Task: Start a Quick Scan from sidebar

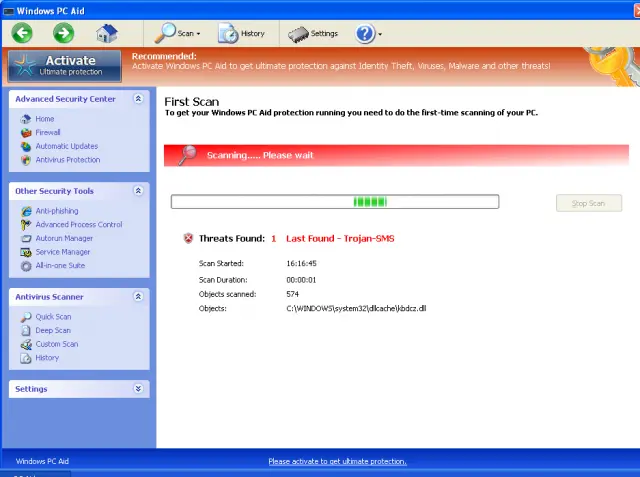Action: point(53,317)
